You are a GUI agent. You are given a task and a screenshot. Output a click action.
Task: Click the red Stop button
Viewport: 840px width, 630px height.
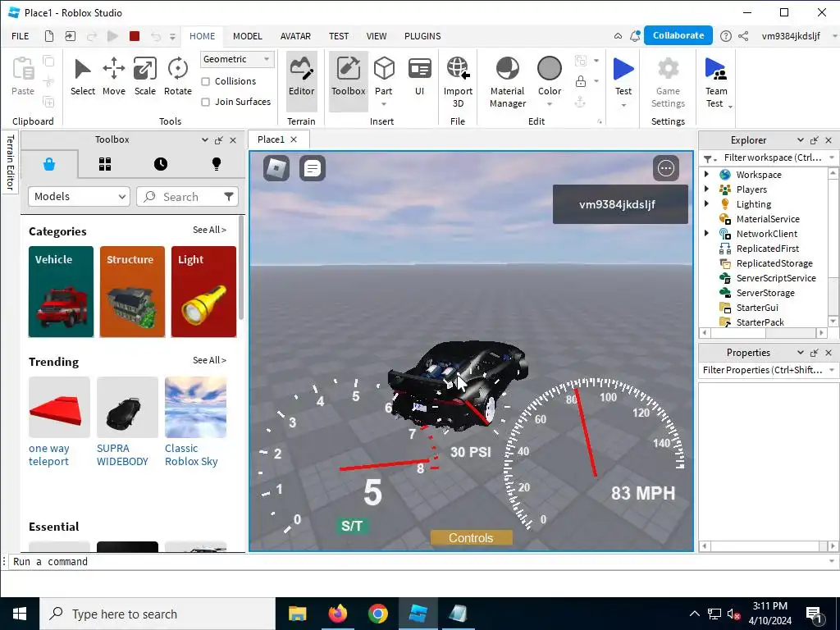click(x=135, y=36)
